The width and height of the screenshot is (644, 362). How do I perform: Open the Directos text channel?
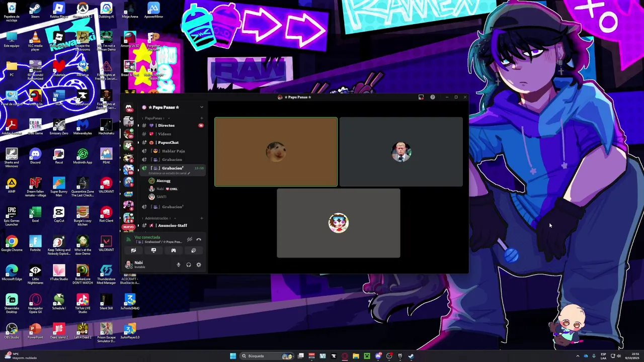(173, 125)
